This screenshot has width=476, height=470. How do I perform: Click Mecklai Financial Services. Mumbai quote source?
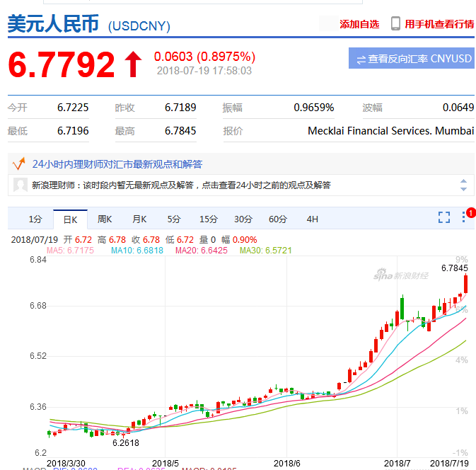(x=390, y=131)
